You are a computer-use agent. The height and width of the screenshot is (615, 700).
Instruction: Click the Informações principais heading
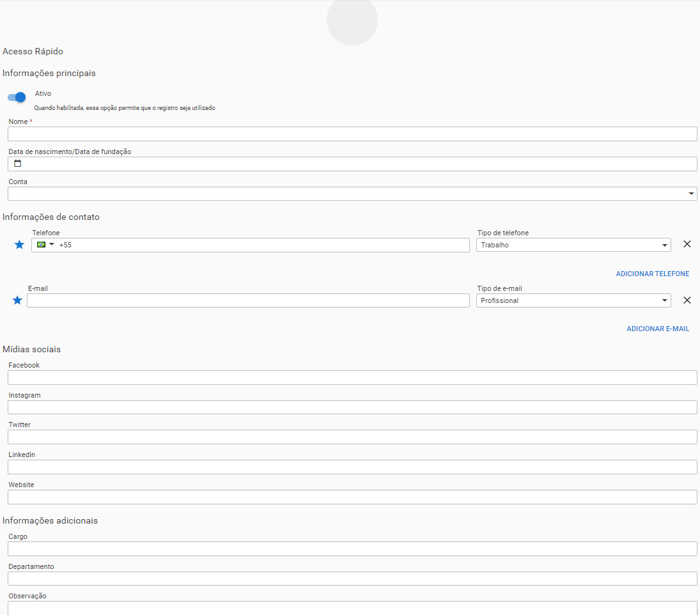tap(49, 73)
